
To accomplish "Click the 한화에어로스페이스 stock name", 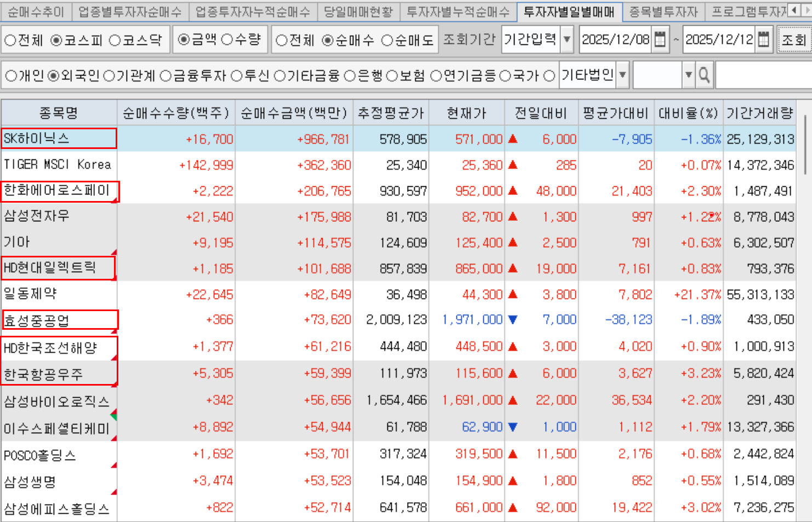I will pos(57,191).
